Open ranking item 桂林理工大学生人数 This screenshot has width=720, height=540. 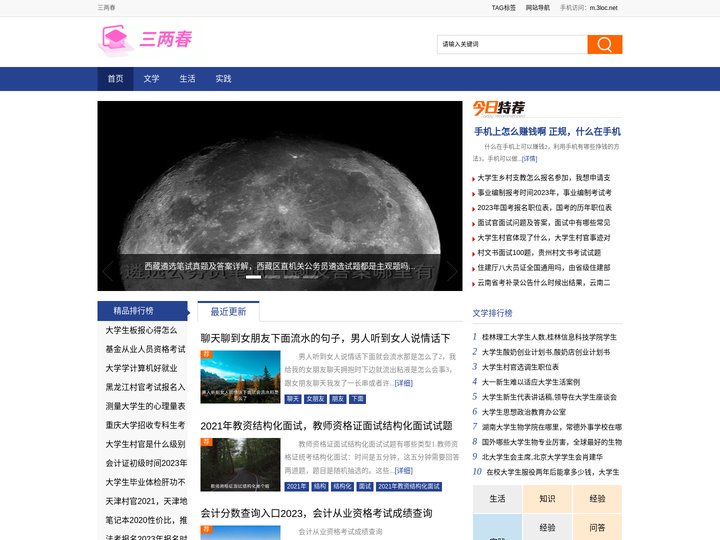tap(549, 337)
